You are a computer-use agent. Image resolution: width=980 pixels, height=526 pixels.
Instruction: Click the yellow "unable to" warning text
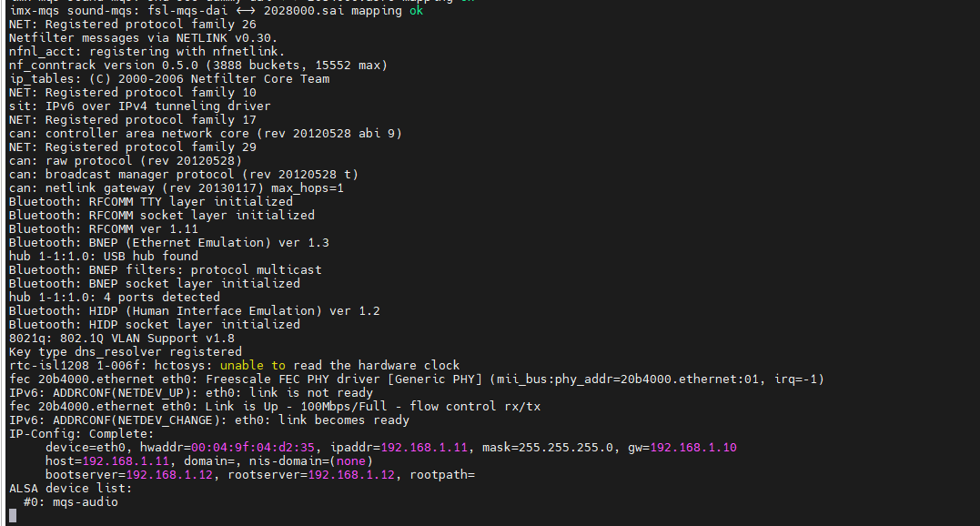pos(253,366)
